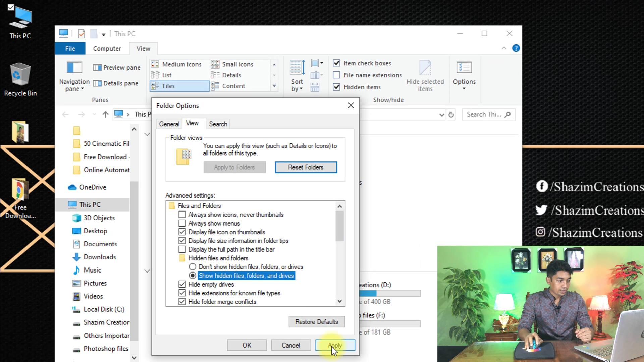Open the Computer ribbon tab
644x362 pixels.
pyautogui.click(x=107, y=49)
